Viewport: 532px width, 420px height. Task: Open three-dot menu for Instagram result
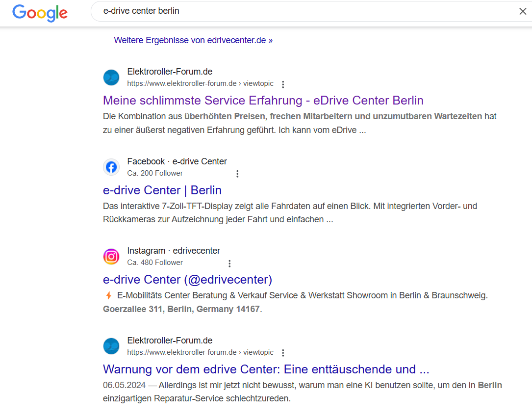point(229,263)
